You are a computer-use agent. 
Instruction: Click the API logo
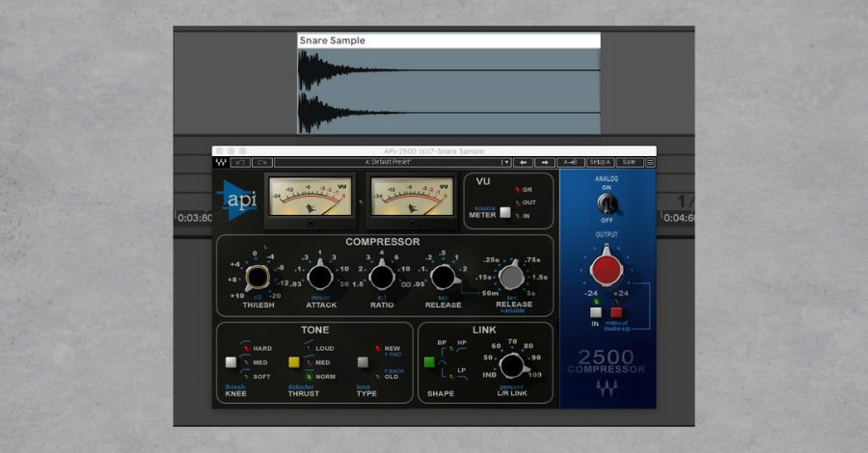click(238, 200)
